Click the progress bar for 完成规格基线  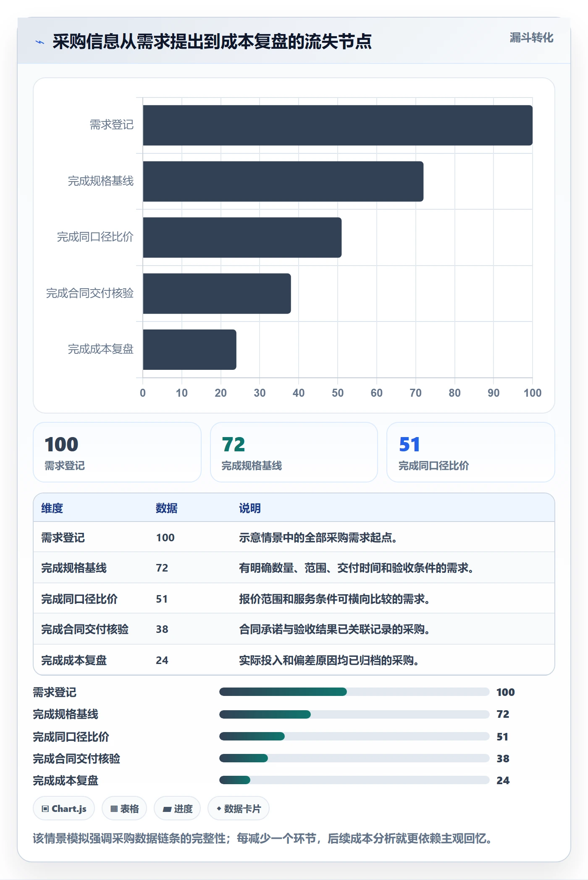(354, 714)
